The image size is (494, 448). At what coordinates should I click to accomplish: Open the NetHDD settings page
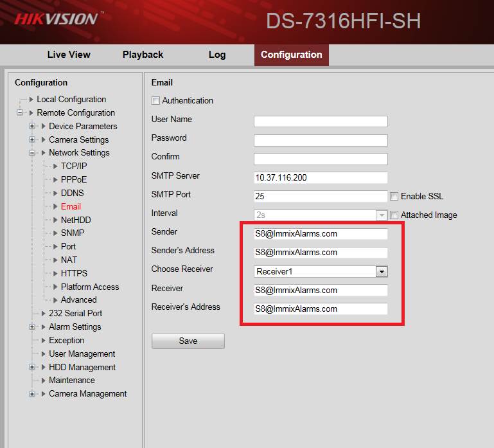tap(76, 220)
